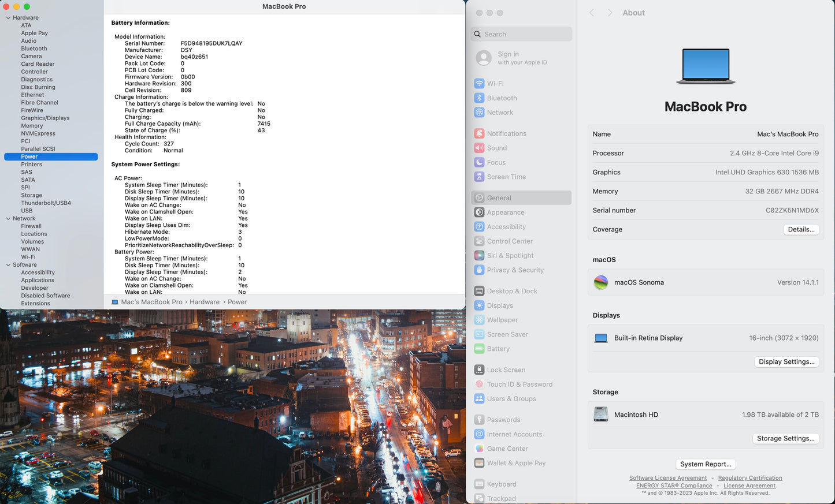Open the Software License Agreement link
Image resolution: width=835 pixels, height=504 pixels.
pyautogui.click(x=667, y=478)
